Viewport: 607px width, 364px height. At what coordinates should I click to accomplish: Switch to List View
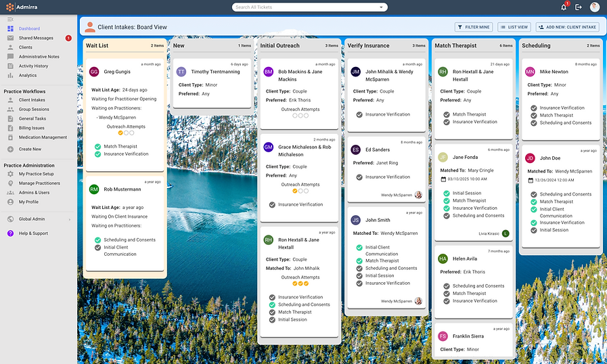pos(514,27)
